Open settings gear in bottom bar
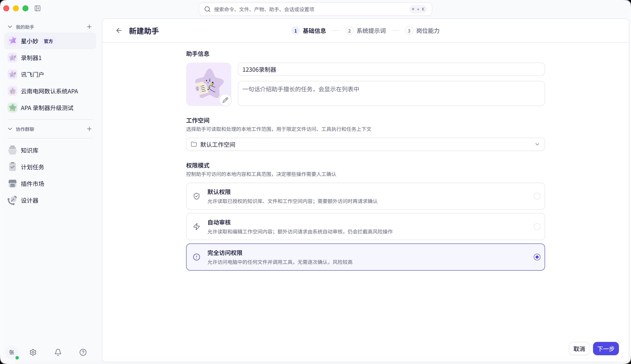The width and height of the screenshot is (631, 364). click(x=33, y=352)
